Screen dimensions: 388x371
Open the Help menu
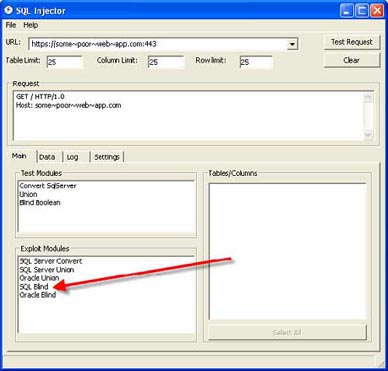pos(31,25)
